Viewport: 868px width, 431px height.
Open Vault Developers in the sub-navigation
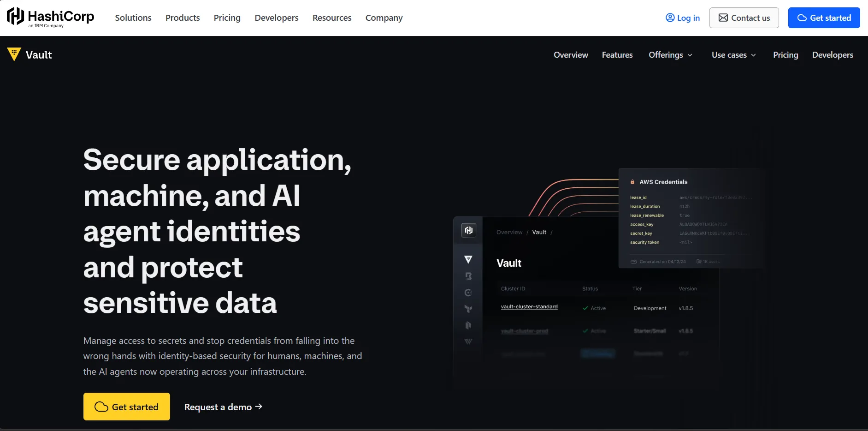pos(833,54)
